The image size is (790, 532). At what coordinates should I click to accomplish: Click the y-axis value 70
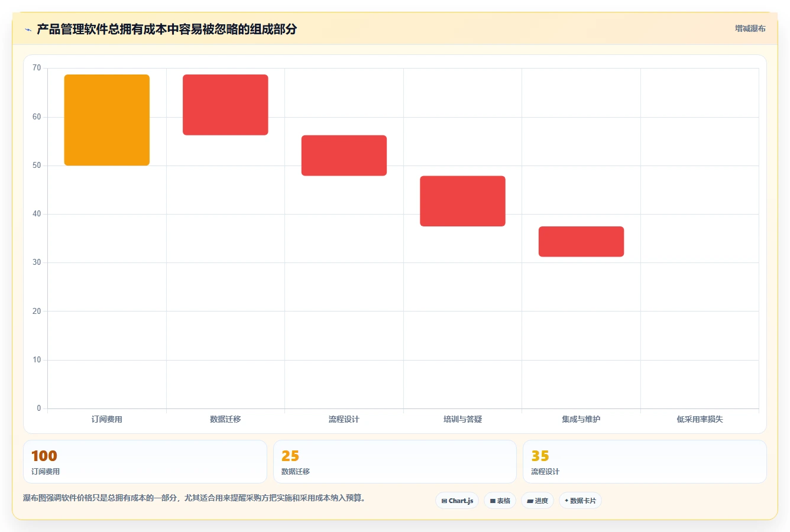(37, 68)
